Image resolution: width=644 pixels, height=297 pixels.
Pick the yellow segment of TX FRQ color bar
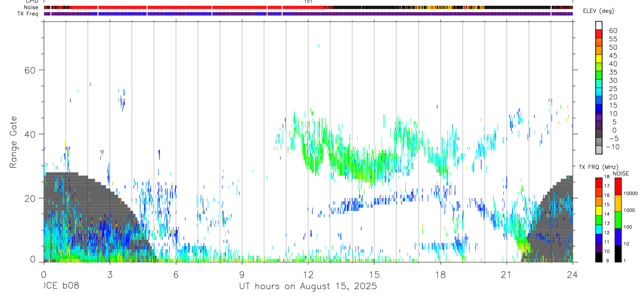coord(598,211)
